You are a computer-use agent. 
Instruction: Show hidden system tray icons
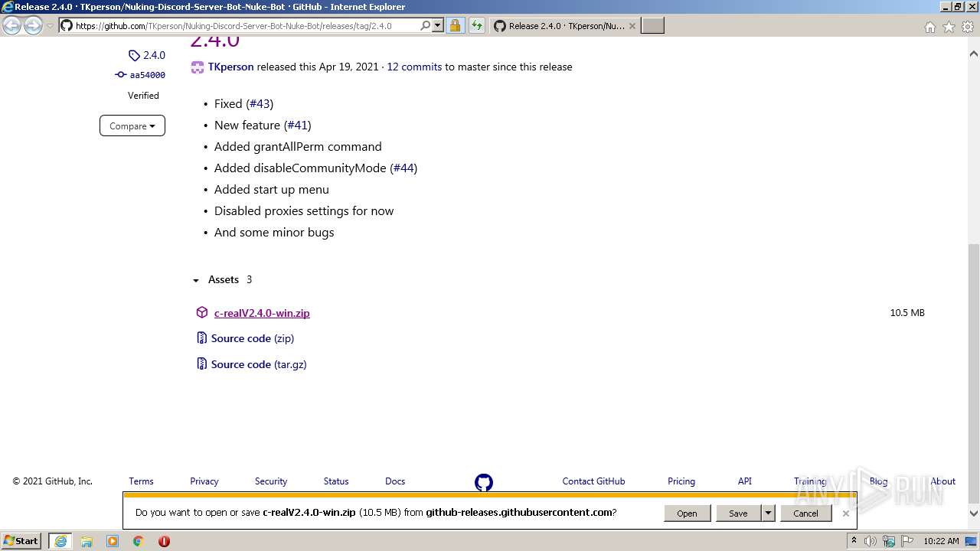(854, 541)
